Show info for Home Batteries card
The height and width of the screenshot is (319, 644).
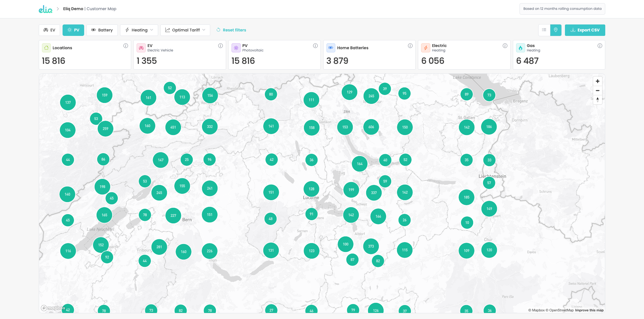[x=410, y=46]
